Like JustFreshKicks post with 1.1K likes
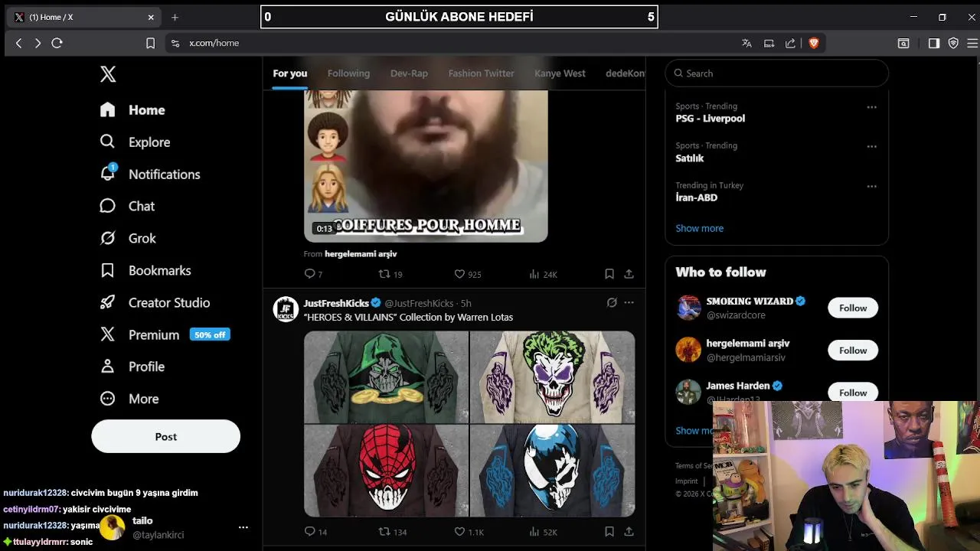Image resolution: width=980 pixels, height=551 pixels. 469,532
